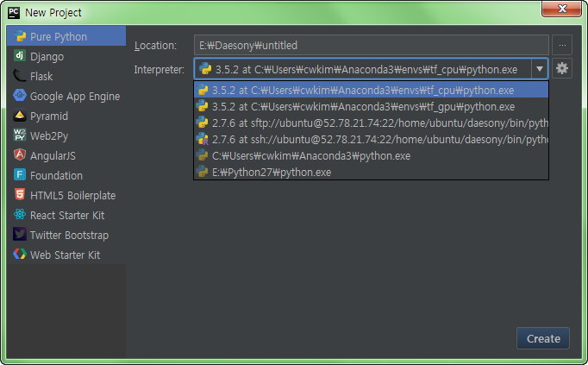Screen dimensions: 588x365
Task: Click the React Starter Kit atom icon
Action: coord(20,214)
